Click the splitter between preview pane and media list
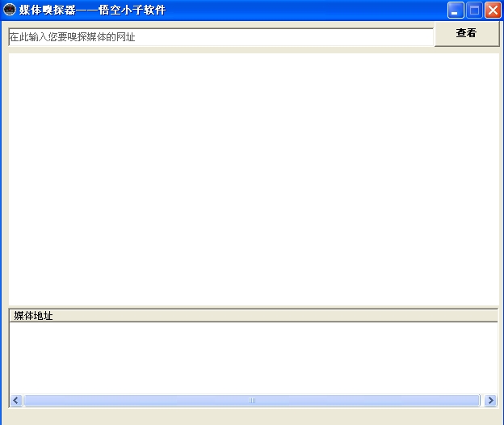 (254, 306)
